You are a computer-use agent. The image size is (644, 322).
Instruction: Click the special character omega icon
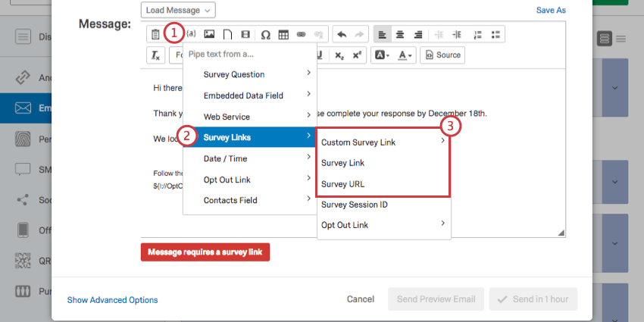265,35
